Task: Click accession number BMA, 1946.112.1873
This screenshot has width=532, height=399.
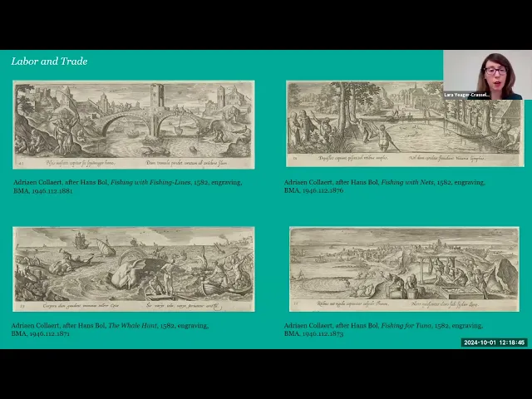Action: pyautogui.click(x=313, y=334)
